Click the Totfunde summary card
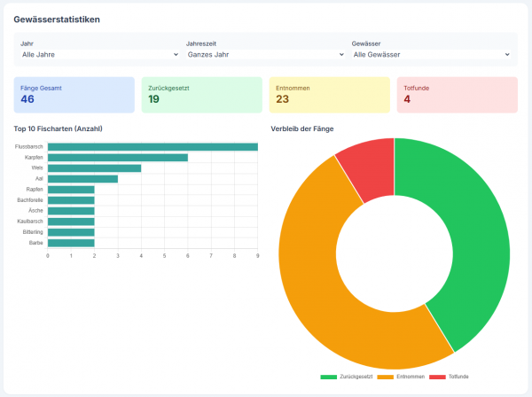532x397 pixels. click(457, 94)
